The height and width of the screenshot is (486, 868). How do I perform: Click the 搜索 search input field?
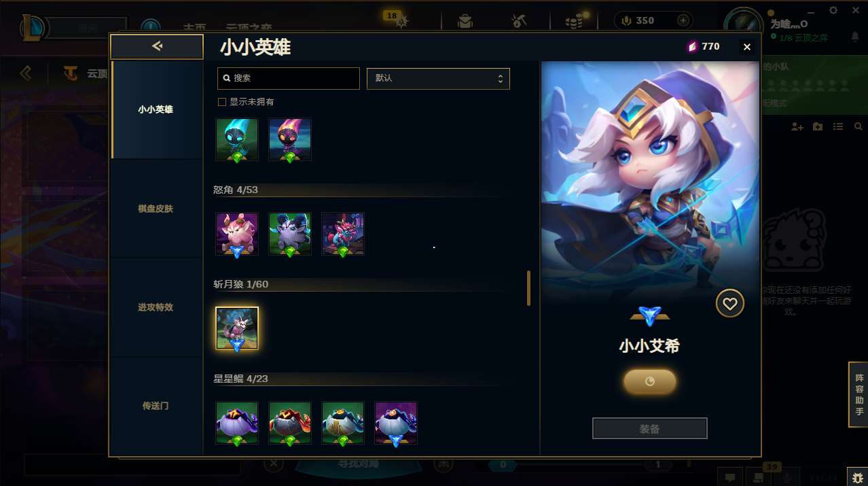(289, 78)
